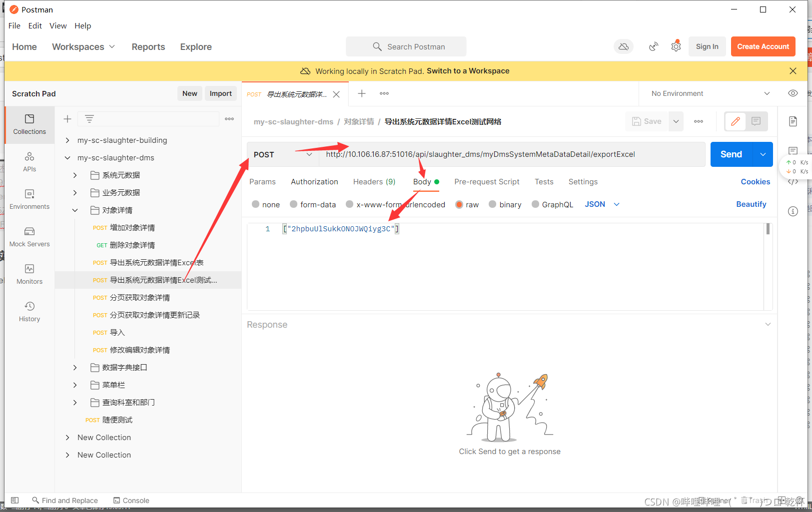Image resolution: width=812 pixels, height=512 pixels.
Task: Open settings gear icon in header
Action: [676, 46]
